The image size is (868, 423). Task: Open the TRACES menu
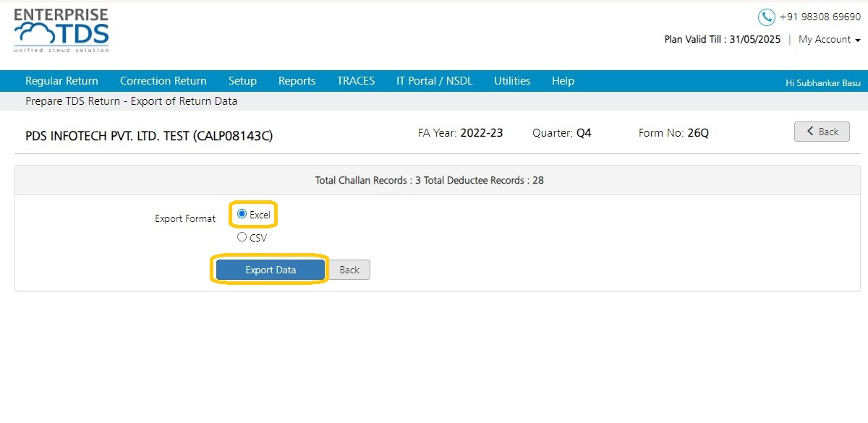click(x=356, y=81)
